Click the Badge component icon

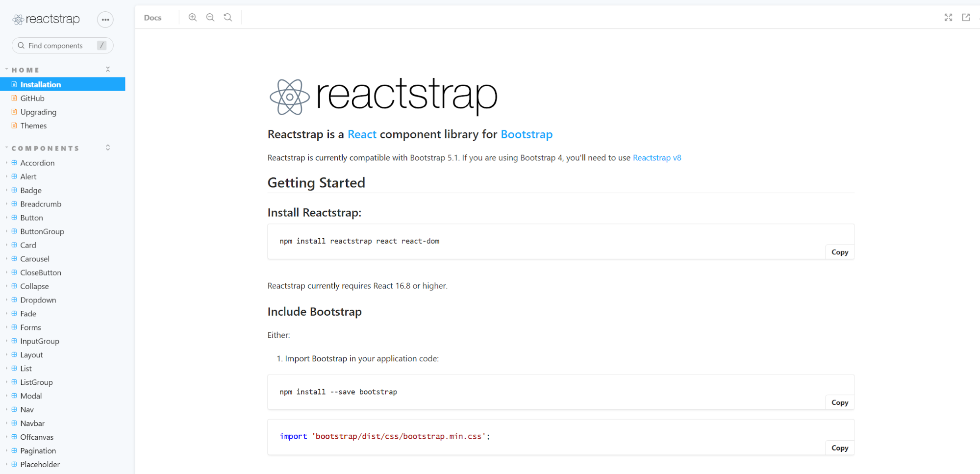[x=14, y=190]
